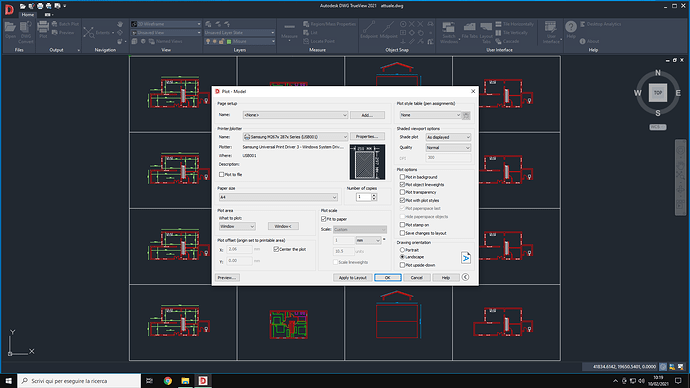Click the Preview button in the dialog
The height and width of the screenshot is (388, 690).
(x=227, y=278)
